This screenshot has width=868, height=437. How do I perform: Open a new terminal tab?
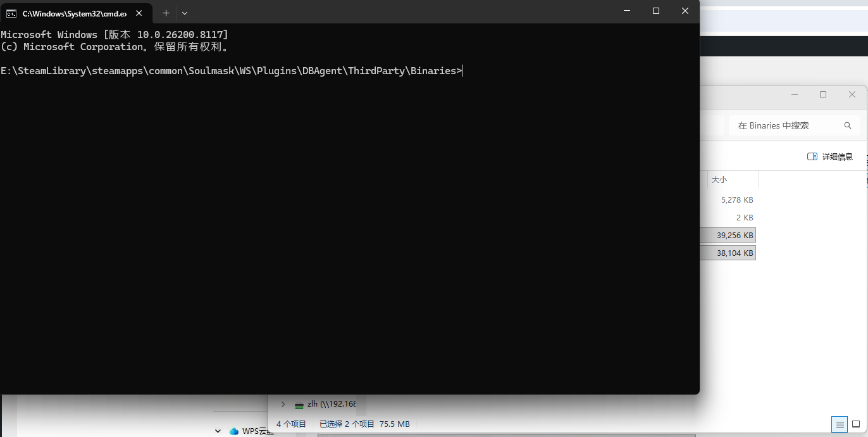[x=166, y=13]
